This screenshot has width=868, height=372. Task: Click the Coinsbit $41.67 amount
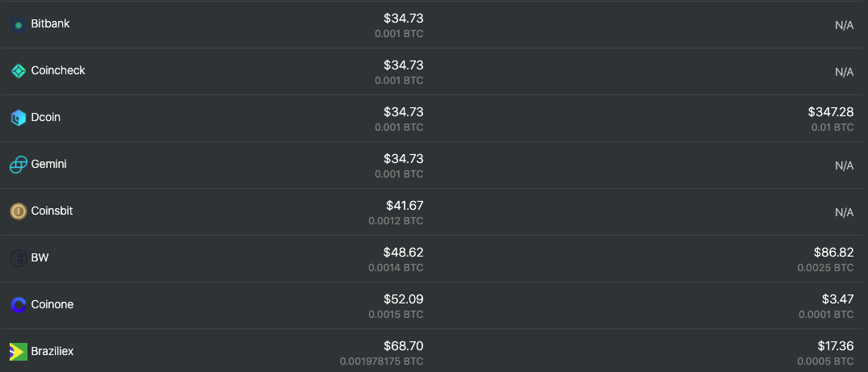point(405,206)
